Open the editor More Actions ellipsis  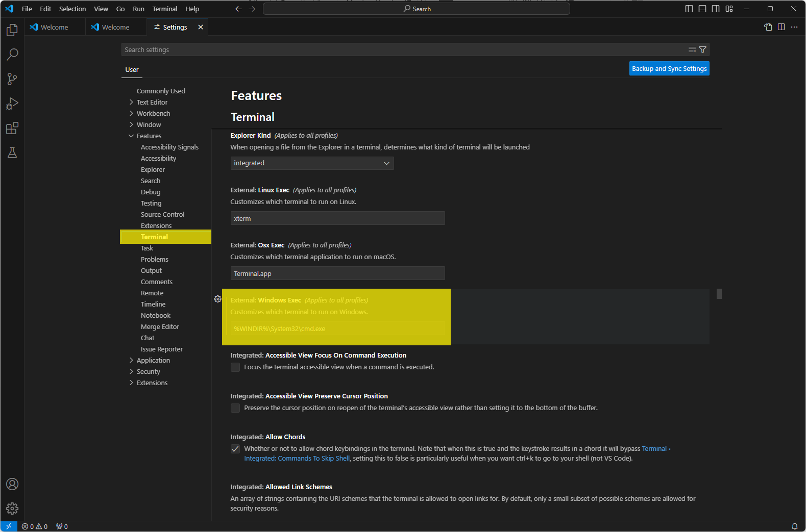click(794, 27)
